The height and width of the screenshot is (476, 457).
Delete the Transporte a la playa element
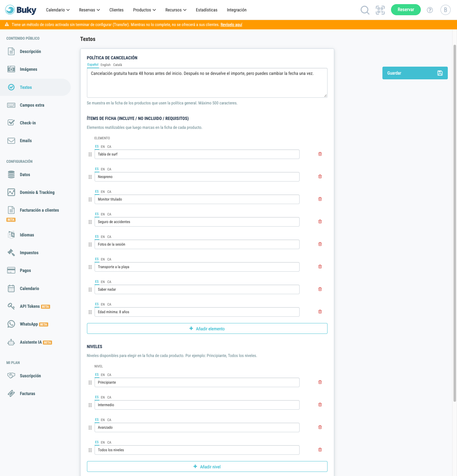[x=320, y=267]
